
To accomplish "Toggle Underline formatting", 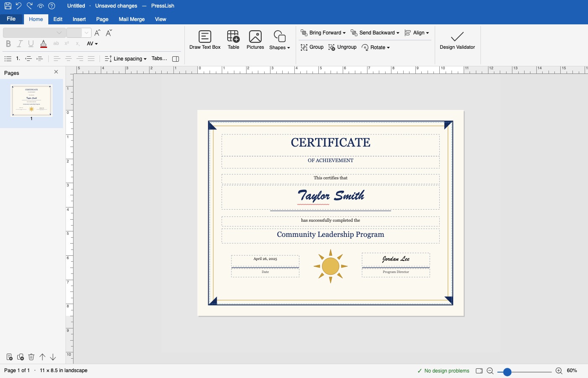I will pos(31,44).
